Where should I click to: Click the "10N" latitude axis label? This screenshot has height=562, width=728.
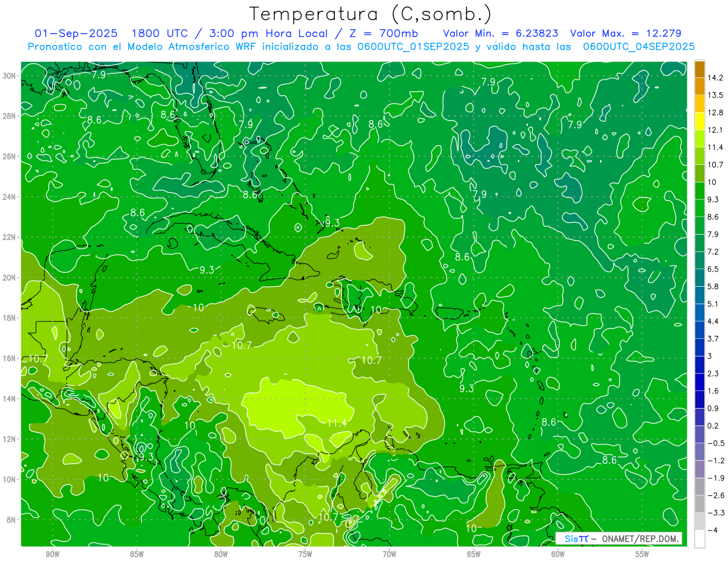(9, 479)
